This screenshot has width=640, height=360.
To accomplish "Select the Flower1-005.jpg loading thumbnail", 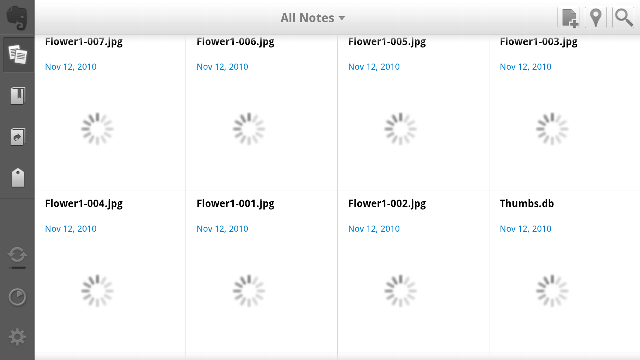I will tap(400, 129).
